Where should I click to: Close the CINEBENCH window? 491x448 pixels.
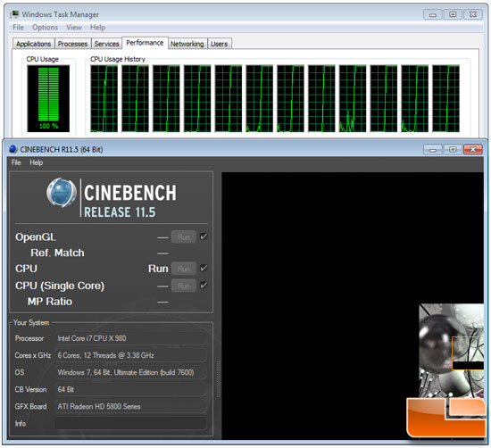click(x=473, y=150)
